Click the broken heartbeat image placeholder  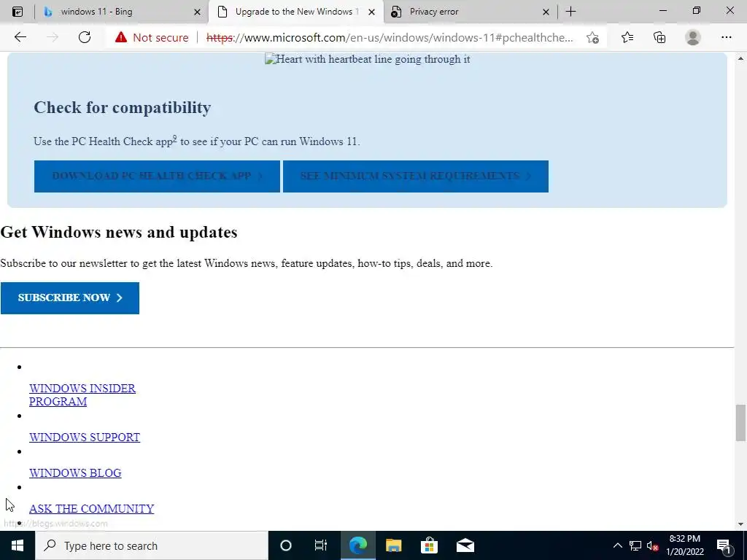368,59
